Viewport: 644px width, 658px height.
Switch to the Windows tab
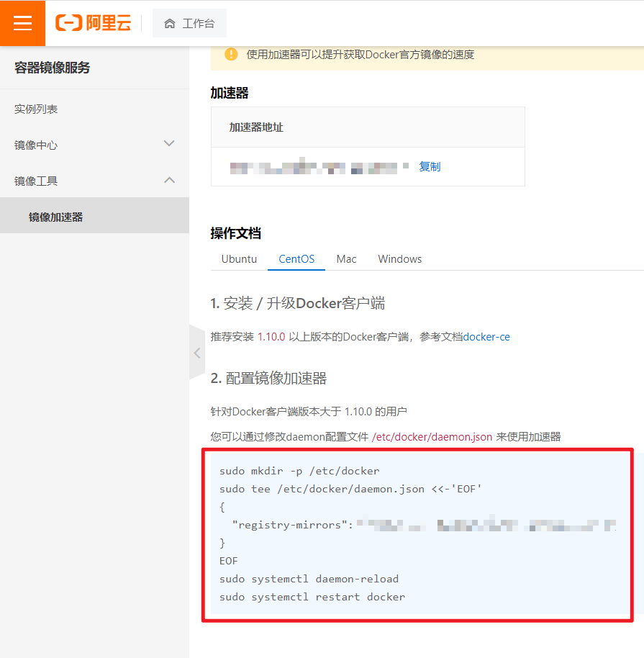(x=400, y=259)
